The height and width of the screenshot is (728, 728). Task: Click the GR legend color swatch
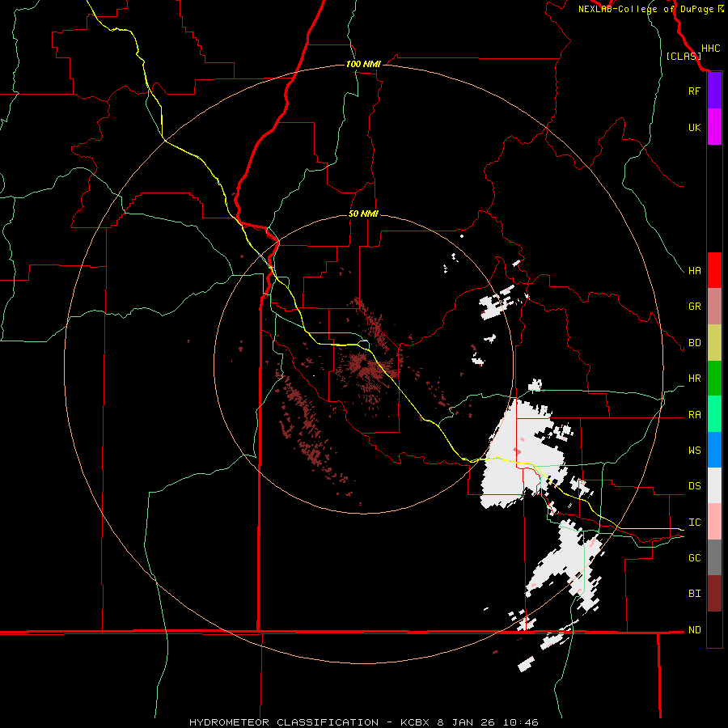714,307
